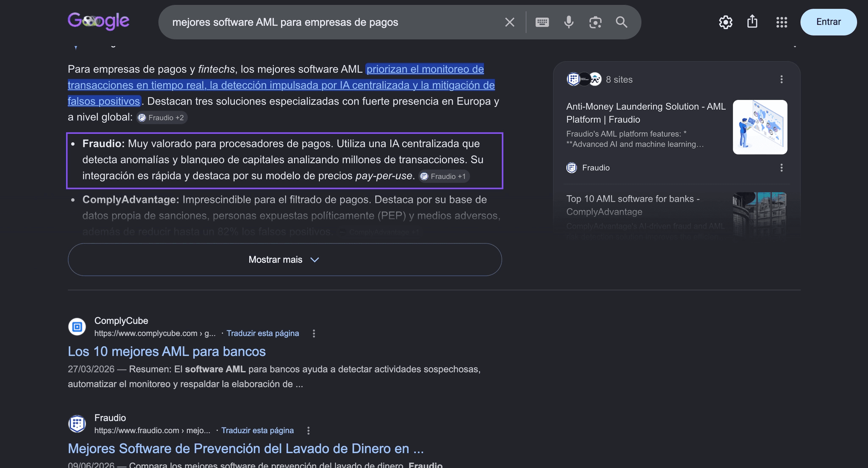868x468 pixels.
Task: Click the '8 sites' source icons cluster
Action: tap(584, 79)
